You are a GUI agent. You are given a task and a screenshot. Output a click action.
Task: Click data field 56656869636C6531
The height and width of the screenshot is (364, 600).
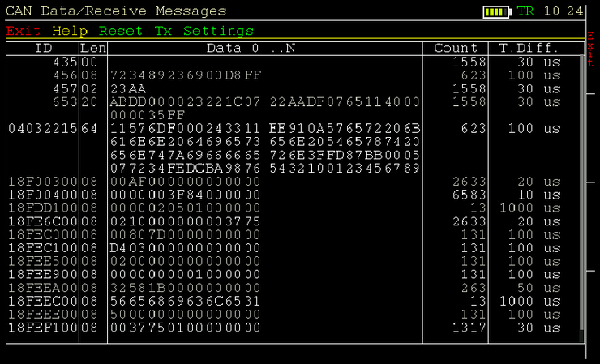[x=186, y=301]
